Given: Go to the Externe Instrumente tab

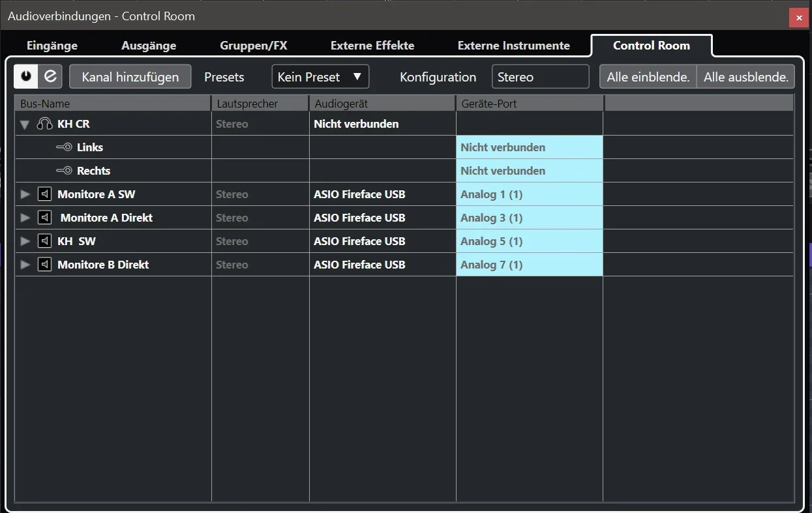Looking at the screenshot, I should 514,46.
